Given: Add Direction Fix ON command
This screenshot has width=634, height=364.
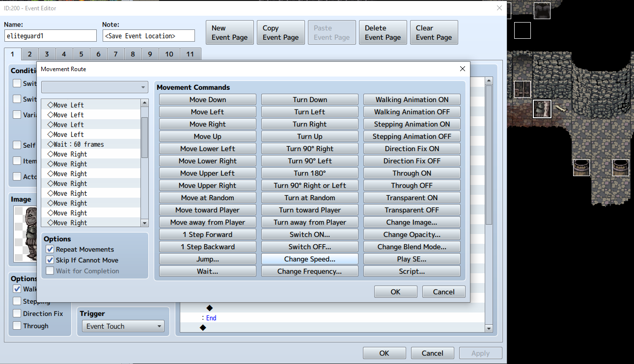Looking at the screenshot, I should pyautogui.click(x=412, y=149).
